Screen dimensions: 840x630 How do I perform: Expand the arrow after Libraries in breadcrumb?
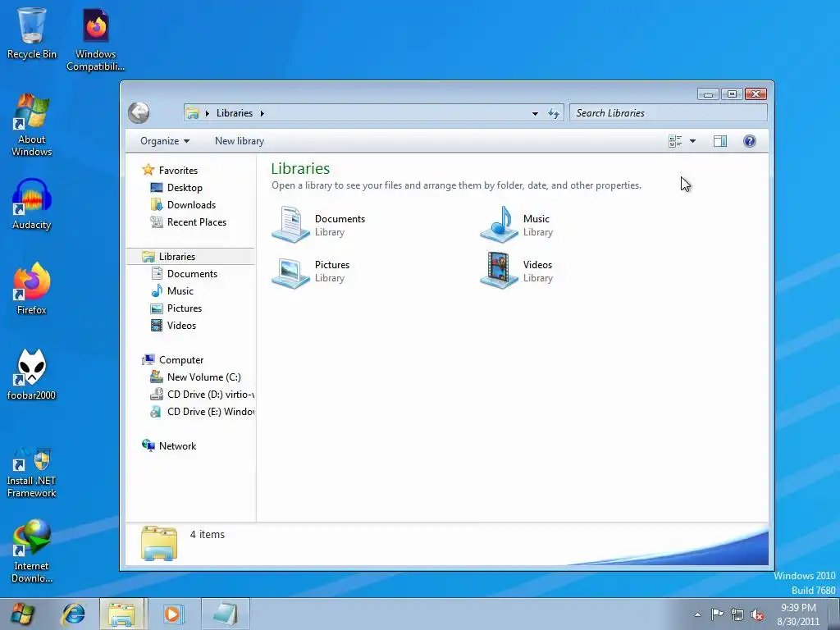[x=262, y=113]
